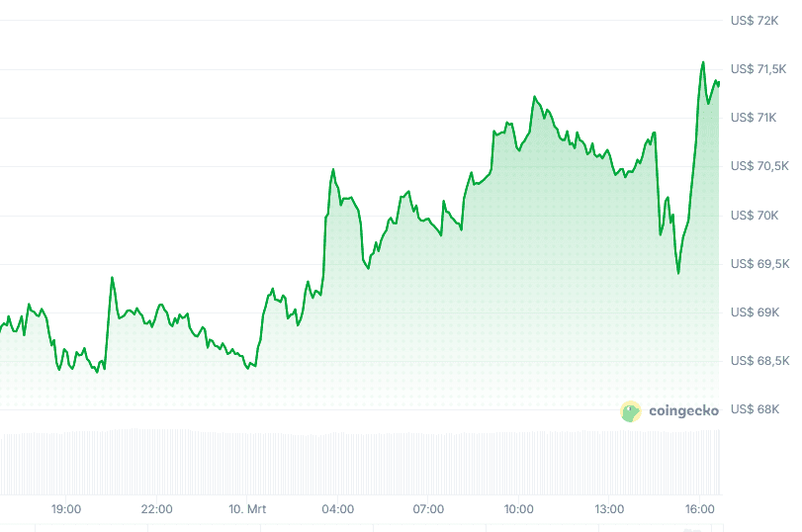Click the 04:00 time axis marker

click(x=338, y=509)
